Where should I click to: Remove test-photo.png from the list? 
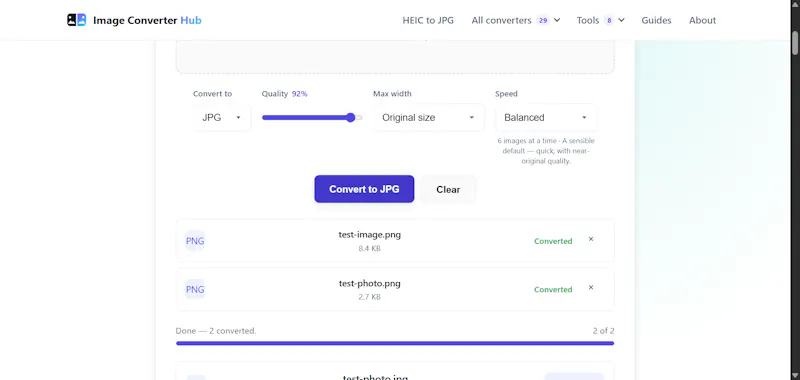tap(591, 287)
